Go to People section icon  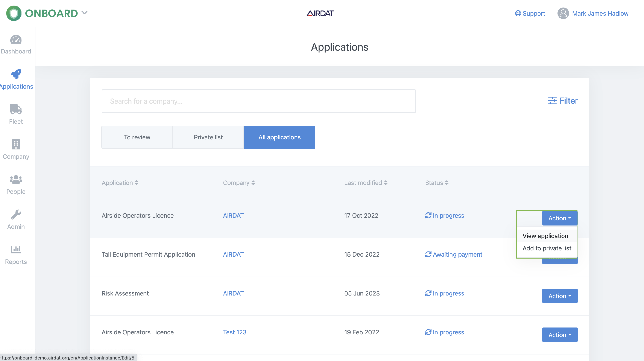pyautogui.click(x=16, y=179)
